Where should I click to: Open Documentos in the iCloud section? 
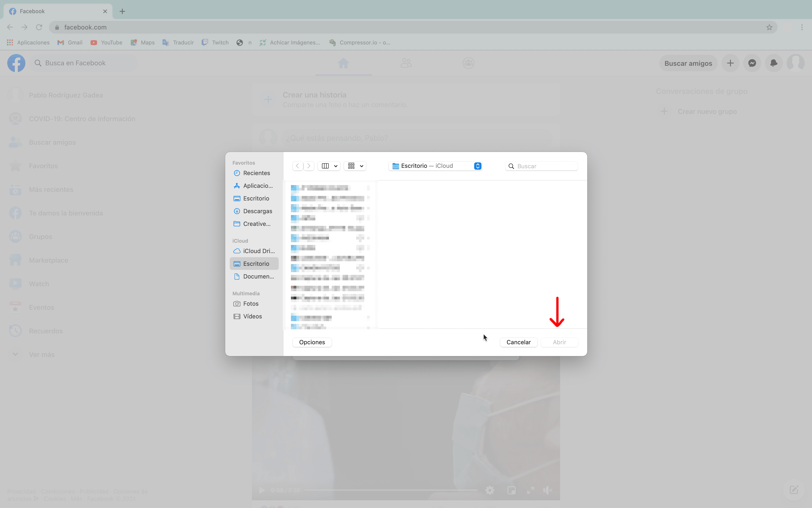point(254,276)
